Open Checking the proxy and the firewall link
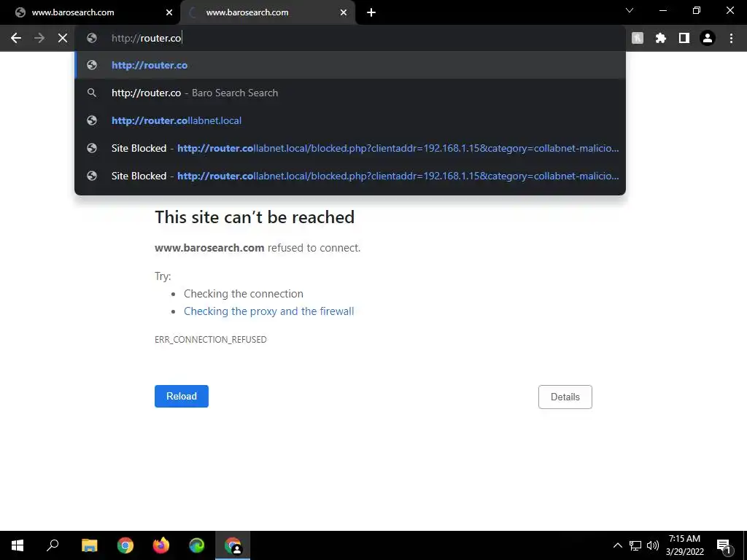This screenshot has width=747, height=560. pos(268,311)
